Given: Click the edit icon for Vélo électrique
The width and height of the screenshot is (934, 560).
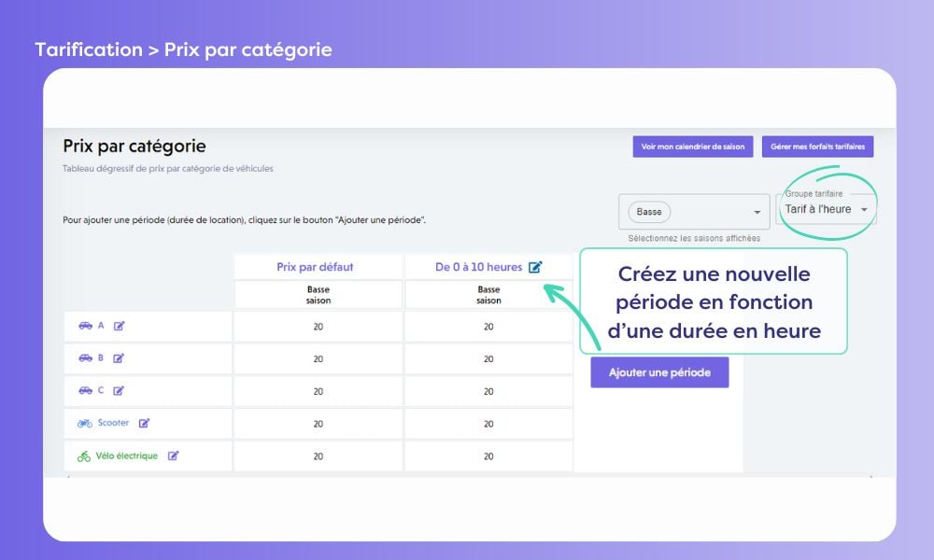Looking at the screenshot, I should click(173, 456).
